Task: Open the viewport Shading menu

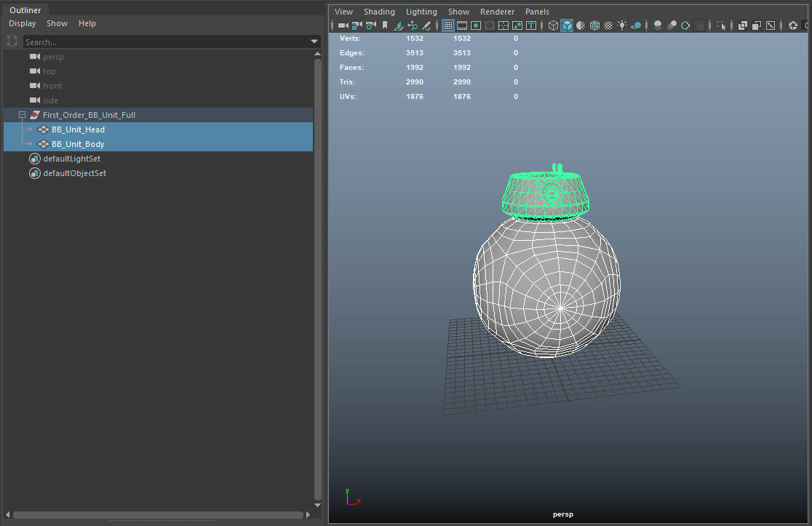Action: (x=379, y=12)
